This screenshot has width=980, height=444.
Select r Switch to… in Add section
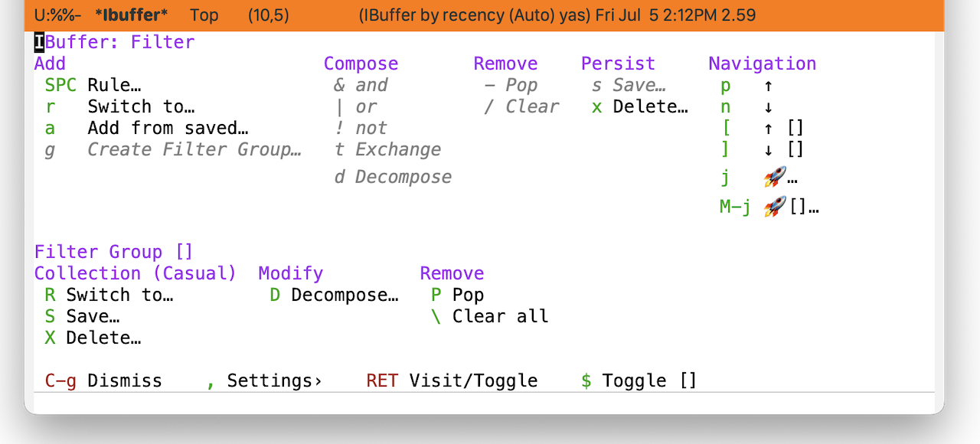point(120,106)
